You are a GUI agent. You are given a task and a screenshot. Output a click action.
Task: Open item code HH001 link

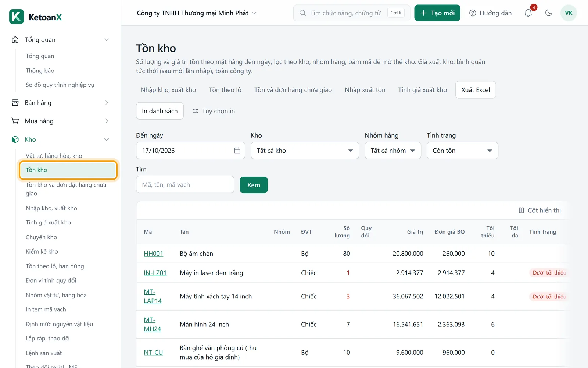tap(153, 254)
